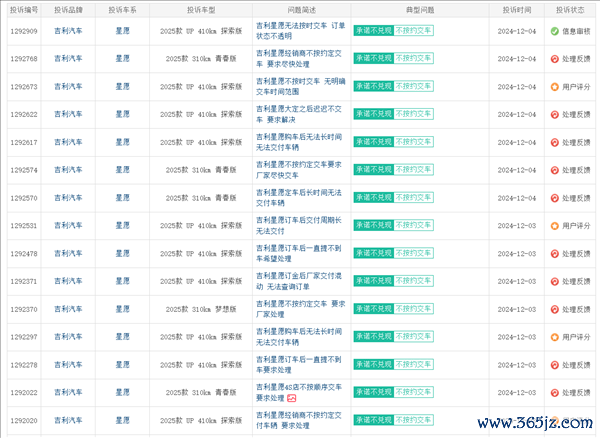Open the picture icon in complaint 1292022 description
The image size is (600, 438).
tap(292, 398)
